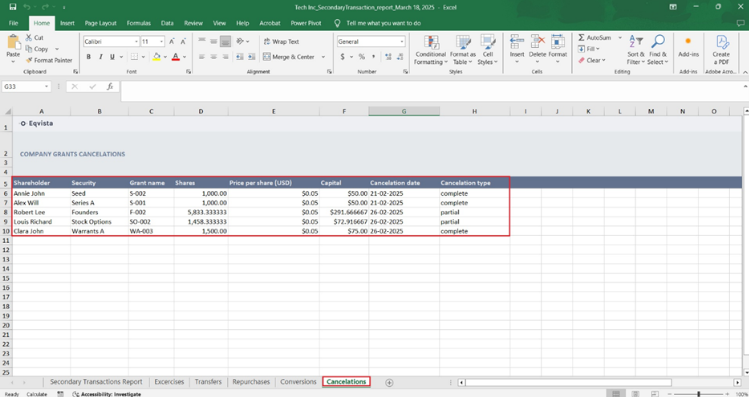Select column G header
The width and height of the screenshot is (749, 397).
pos(404,111)
